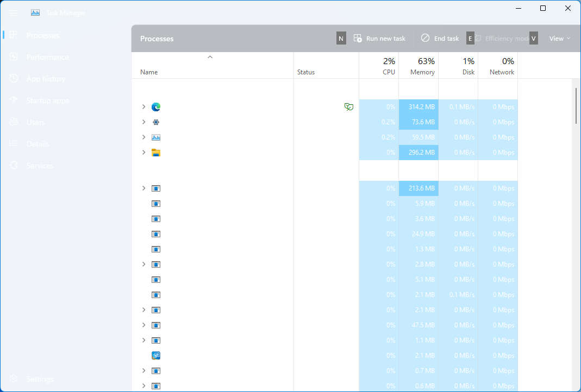Click the Settings gear icon at bottom

coord(14,378)
